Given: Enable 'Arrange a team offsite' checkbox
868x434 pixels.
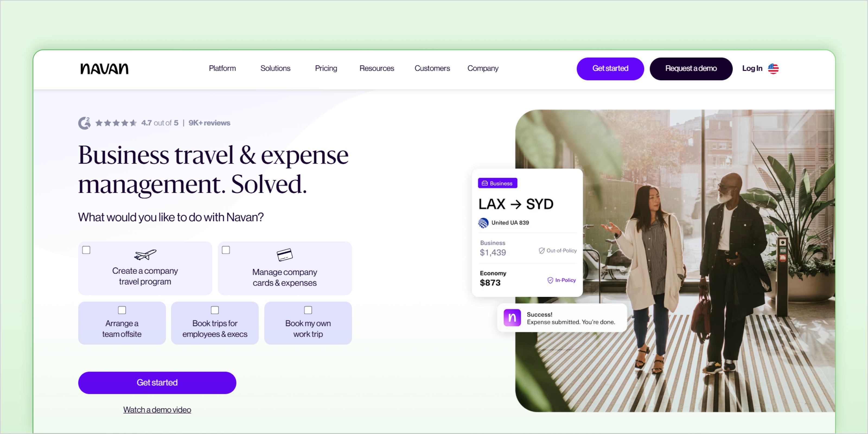Looking at the screenshot, I should pos(122,310).
